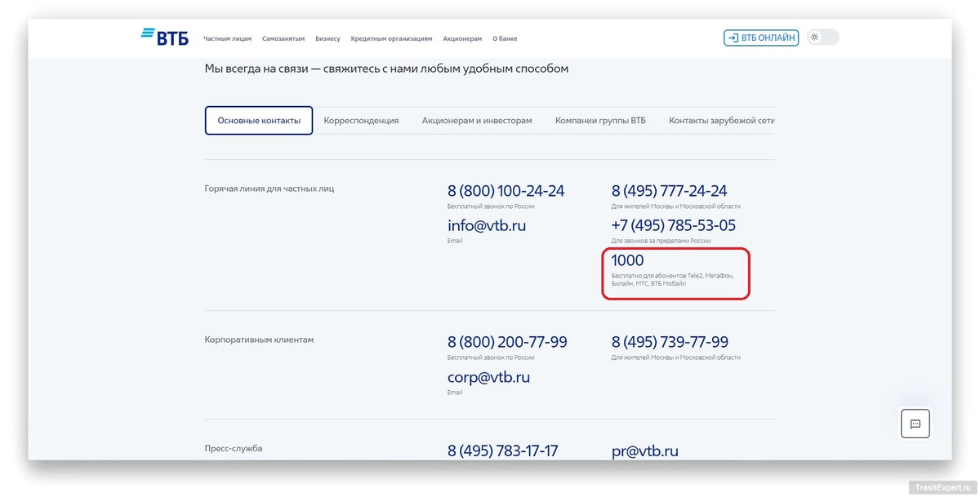Call the 8 (800) 100-24-24 hotline link
The image size is (980, 497).
tap(506, 190)
